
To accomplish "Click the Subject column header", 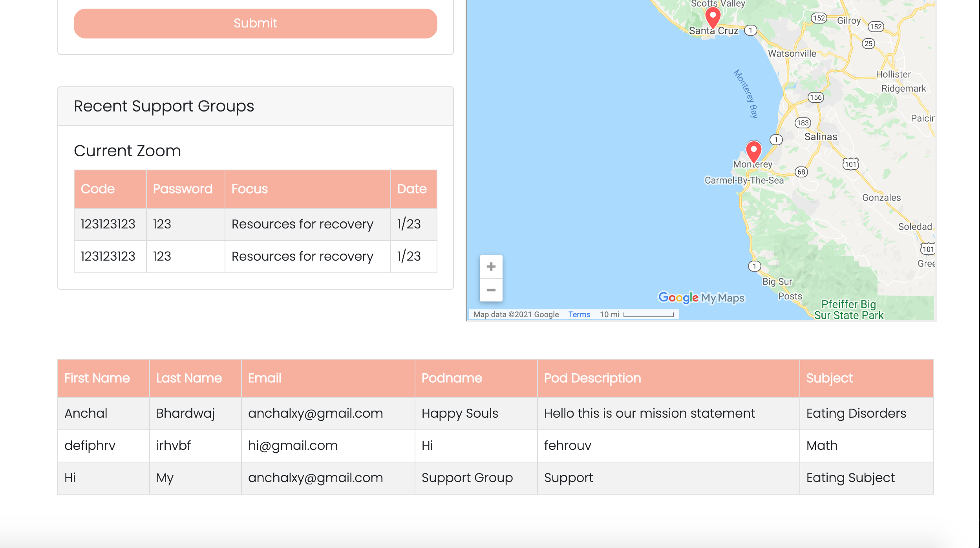I will point(829,378).
